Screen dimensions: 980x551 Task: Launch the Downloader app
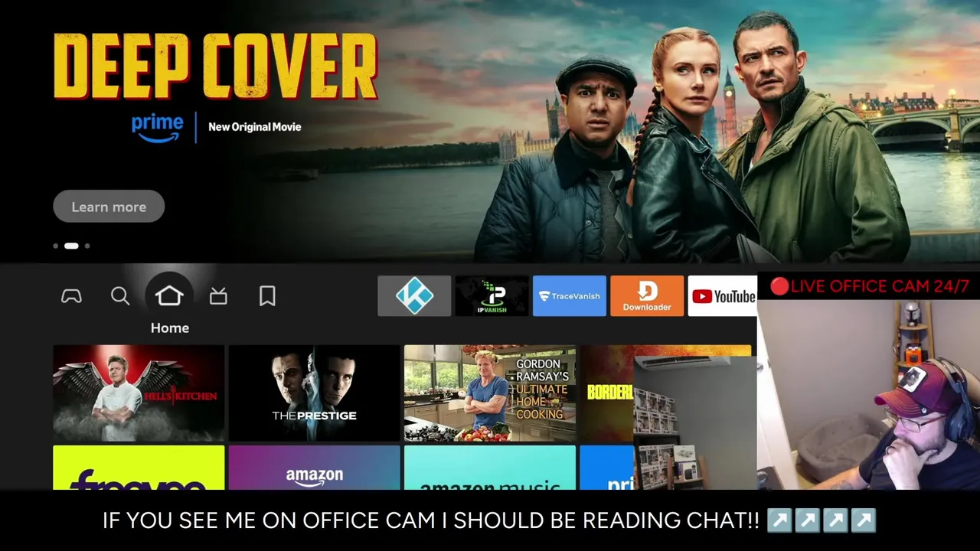tap(647, 296)
